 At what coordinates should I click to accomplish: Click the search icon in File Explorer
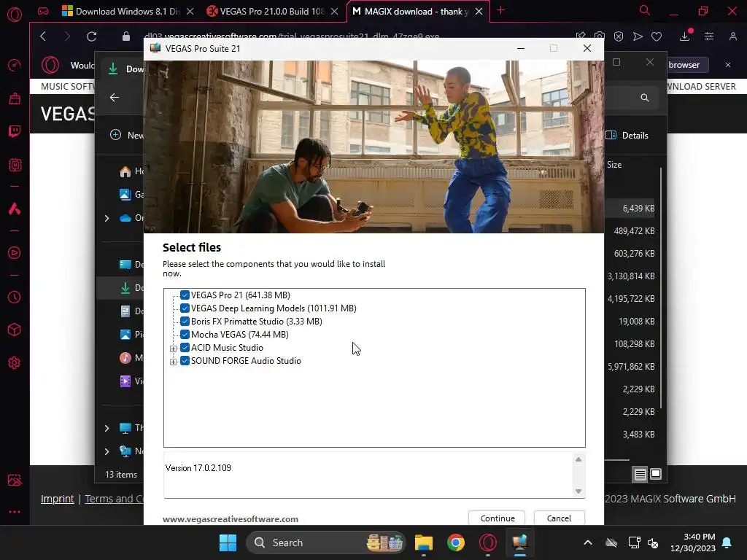[645, 98]
